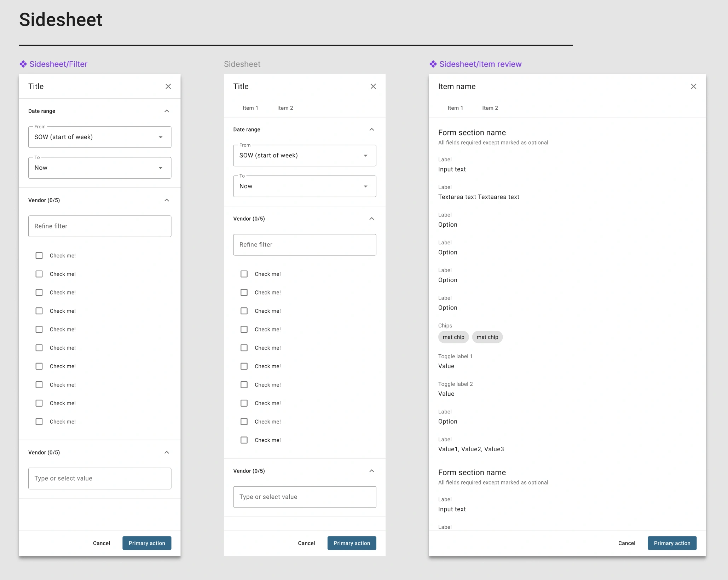Focus Type or select value field in Filter sidesheet
The image size is (728, 580).
pyautogui.click(x=100, y=478)
